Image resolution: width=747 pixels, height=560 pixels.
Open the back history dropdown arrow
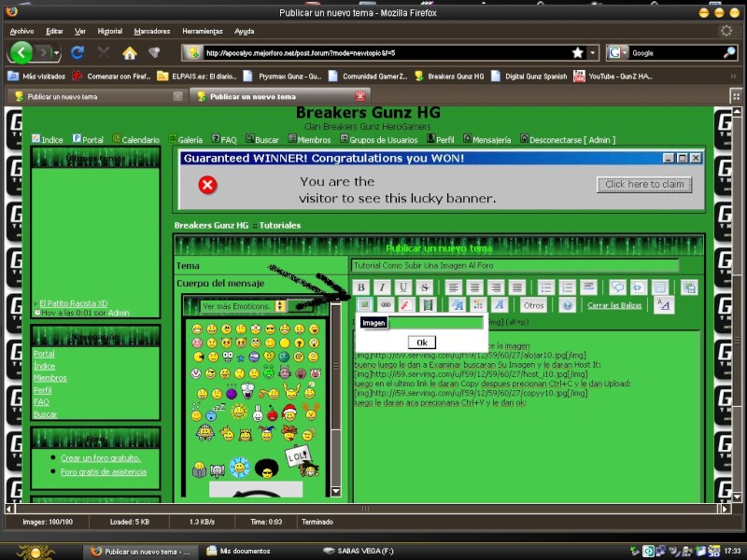click(x=57, y=52)
